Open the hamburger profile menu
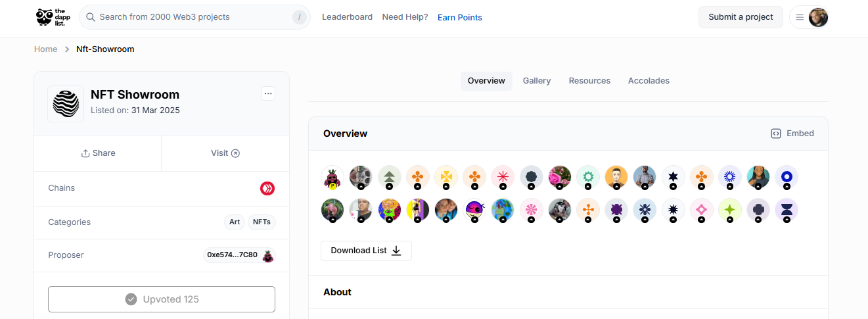 (800, 17)
